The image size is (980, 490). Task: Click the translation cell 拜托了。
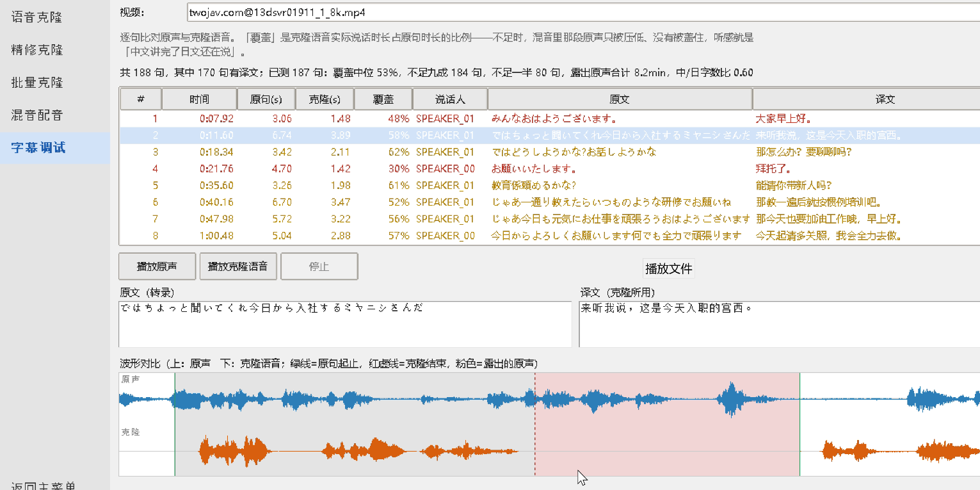(776, 168)
